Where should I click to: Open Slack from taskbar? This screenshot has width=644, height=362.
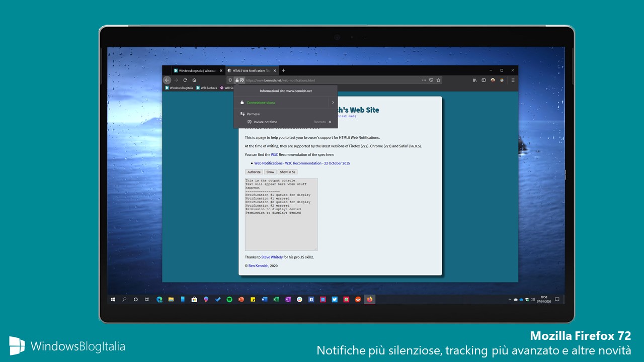coord(299,299)
